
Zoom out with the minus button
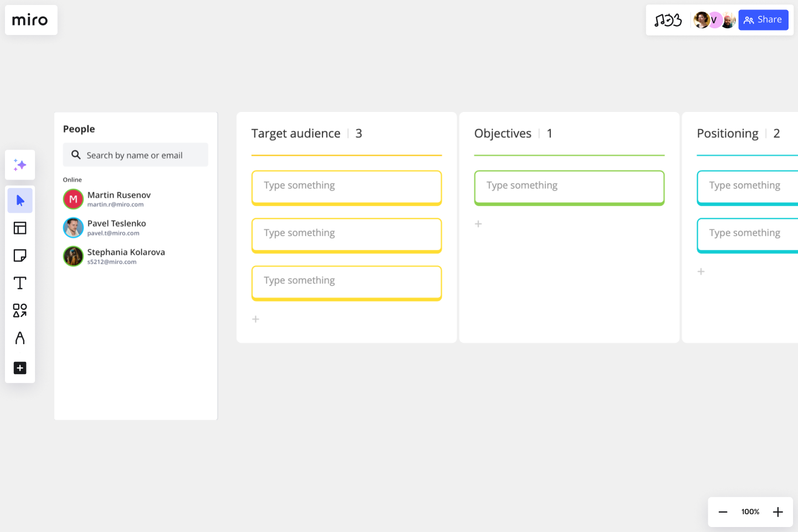[x=723, y=512]
